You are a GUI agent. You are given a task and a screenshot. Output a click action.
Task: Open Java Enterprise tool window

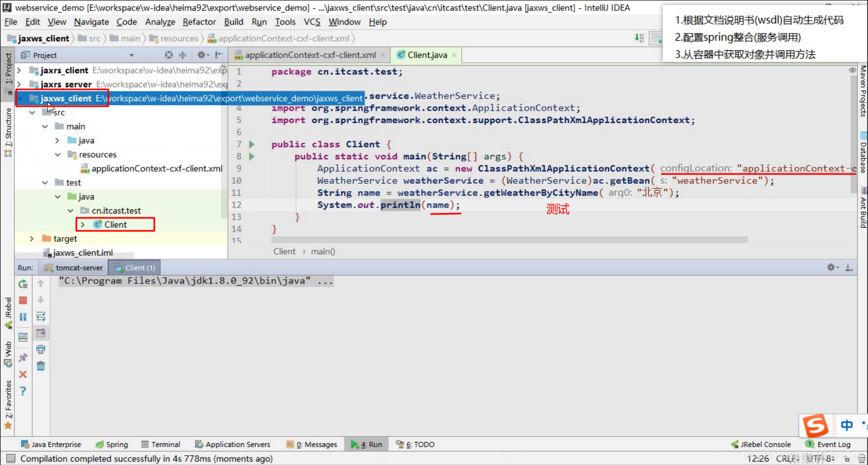tap(51, 444)
